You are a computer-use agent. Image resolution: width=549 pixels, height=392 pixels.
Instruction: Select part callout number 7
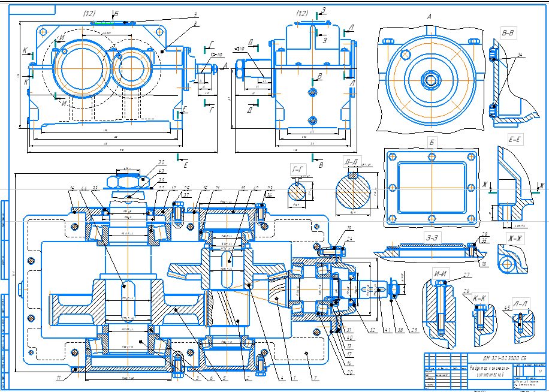[315, 378]
